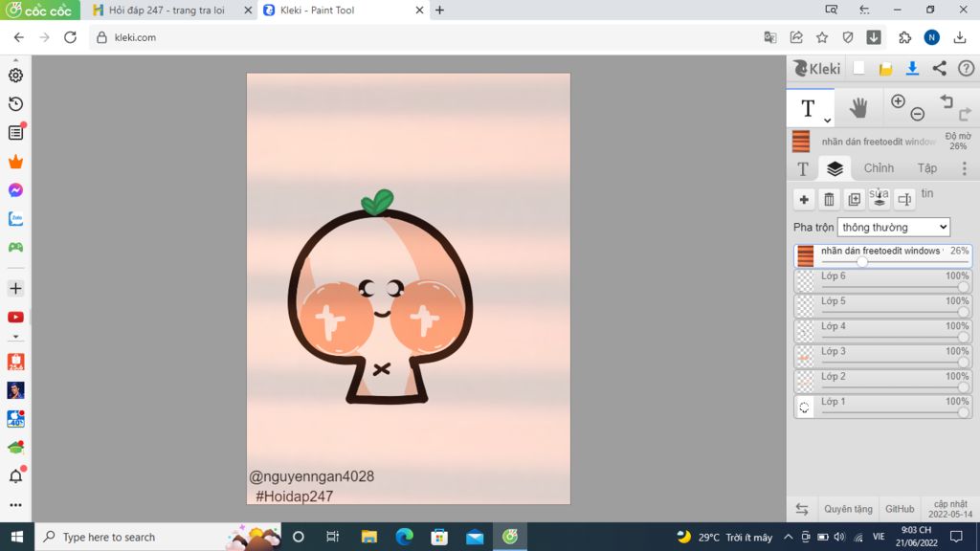This screenshot has height=551, width=980.
Task: Select the Lớp 5 layer
Action: coord(882,306)
